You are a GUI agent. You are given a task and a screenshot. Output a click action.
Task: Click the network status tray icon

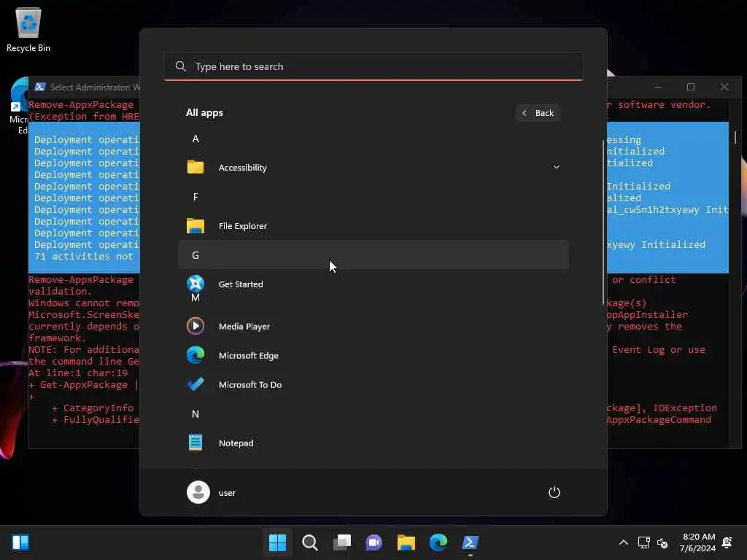[643, 542]
